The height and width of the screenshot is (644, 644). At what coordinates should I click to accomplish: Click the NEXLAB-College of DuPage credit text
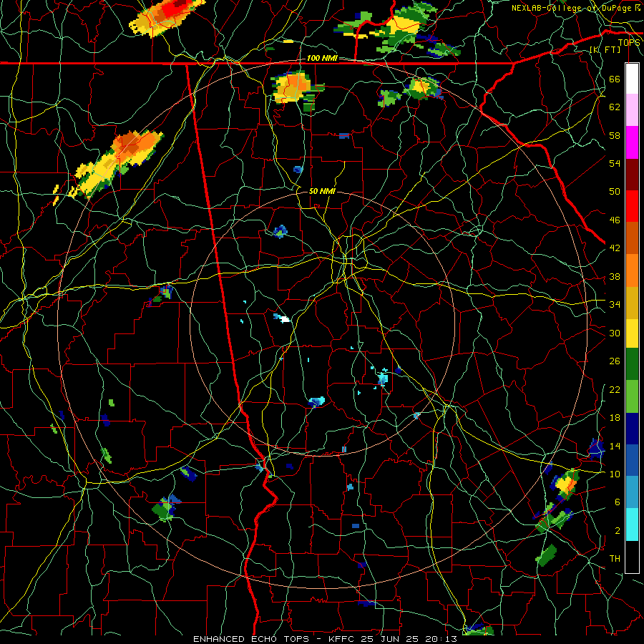[577, 8]
